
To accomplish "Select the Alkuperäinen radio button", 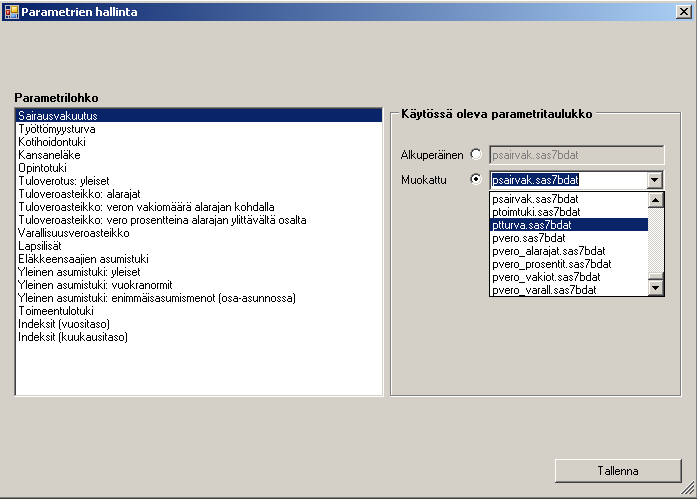I will (476, 154).
